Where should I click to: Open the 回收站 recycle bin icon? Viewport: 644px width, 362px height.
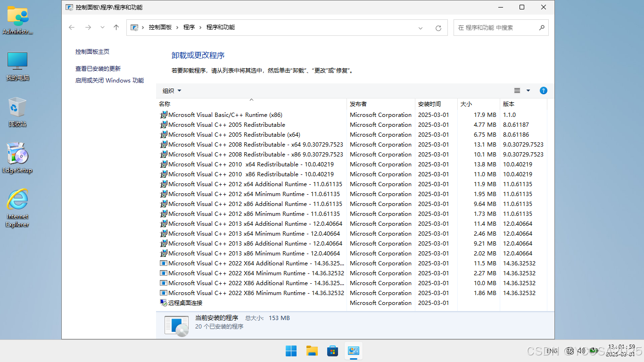tap(17, 112)
